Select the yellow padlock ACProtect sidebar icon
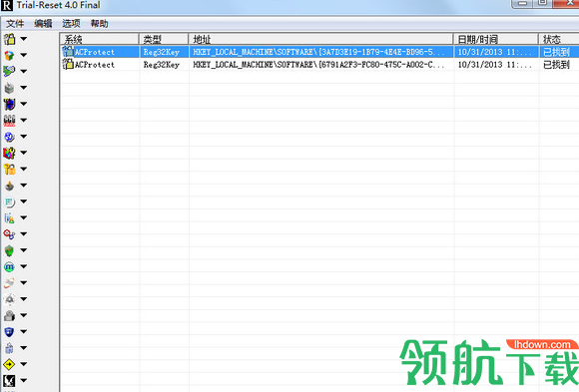The width and height of the screenshot is (579, 392). (9, 39)
